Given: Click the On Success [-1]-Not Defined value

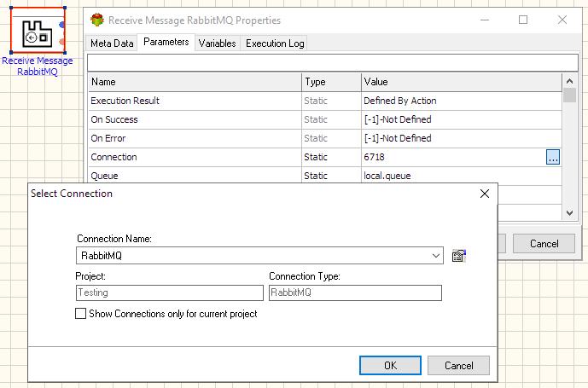Looking at the screenshot, I should click(x=397, y=119).
